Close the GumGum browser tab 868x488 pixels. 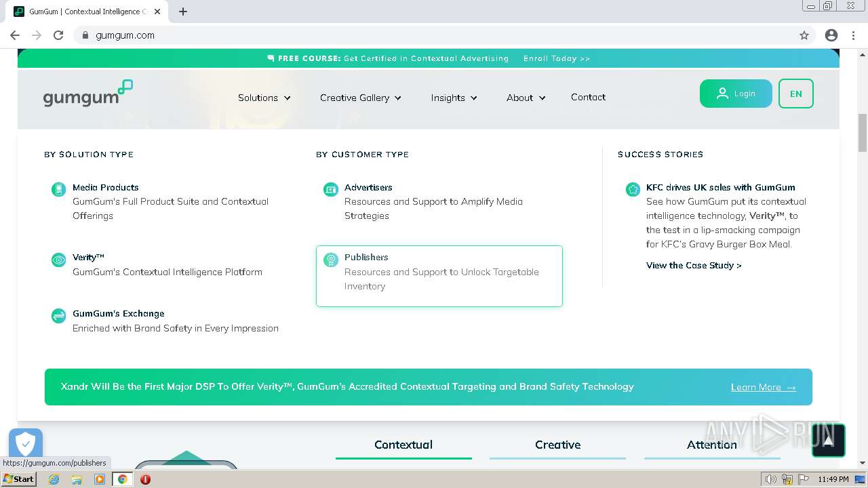157,12
